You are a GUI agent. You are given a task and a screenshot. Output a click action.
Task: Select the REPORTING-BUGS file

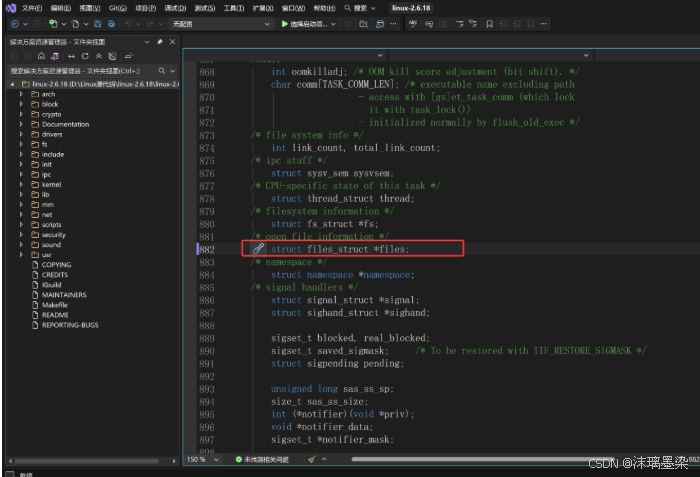[70, 325]
